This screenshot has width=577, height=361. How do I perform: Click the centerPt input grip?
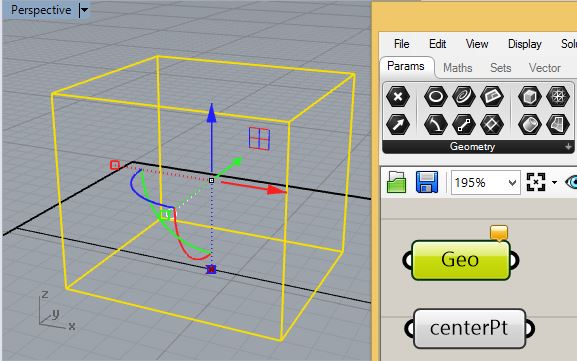tap(409, 329)
